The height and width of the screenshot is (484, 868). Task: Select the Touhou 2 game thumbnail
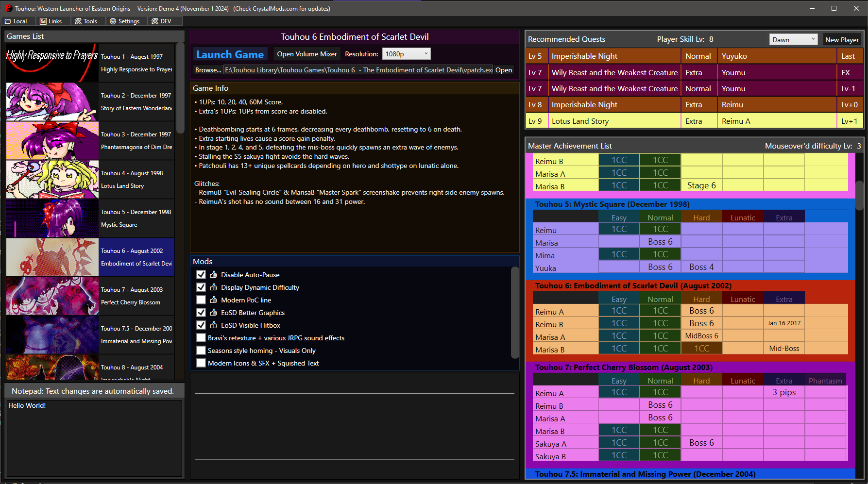point(52,101)
